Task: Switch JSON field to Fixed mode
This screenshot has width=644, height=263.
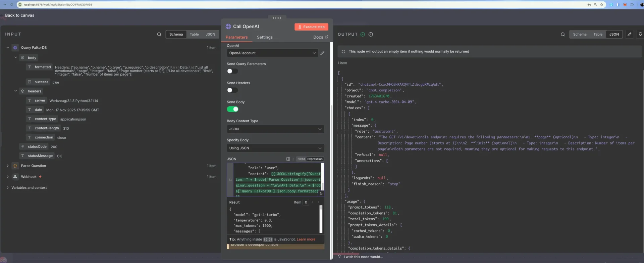Action: [301, 159]
